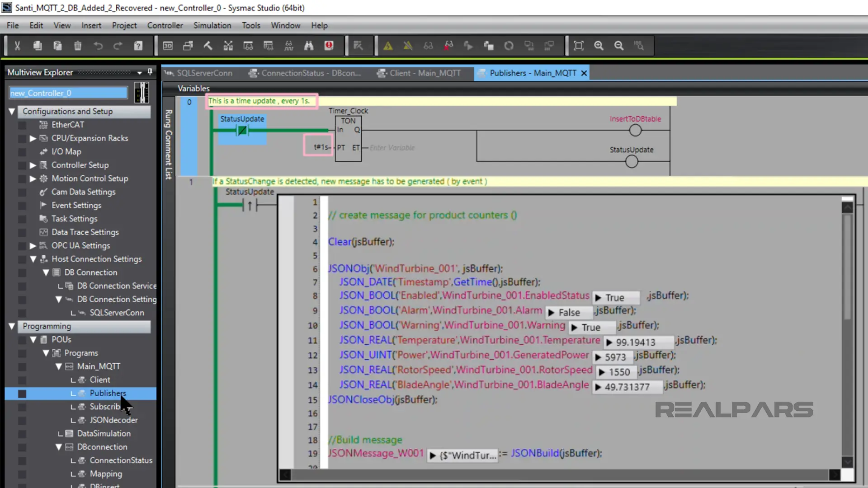868x488 pixels.
Task: Select the Publishers program in tree
Action: [108, 393]
